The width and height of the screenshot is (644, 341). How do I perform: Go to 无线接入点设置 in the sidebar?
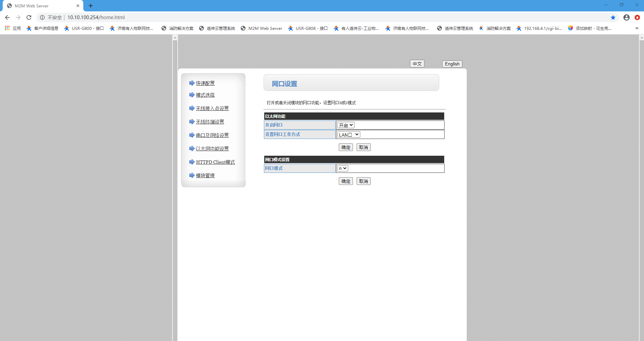coord(212,108)
